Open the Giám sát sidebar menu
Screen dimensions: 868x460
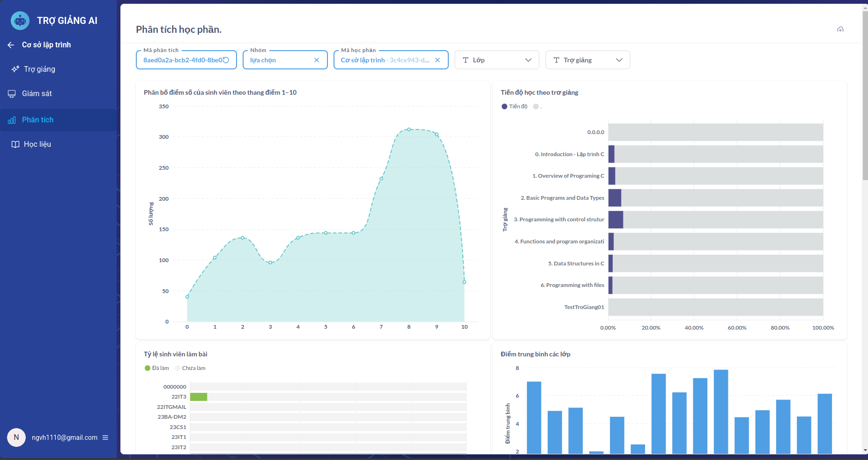click(37, 94)
